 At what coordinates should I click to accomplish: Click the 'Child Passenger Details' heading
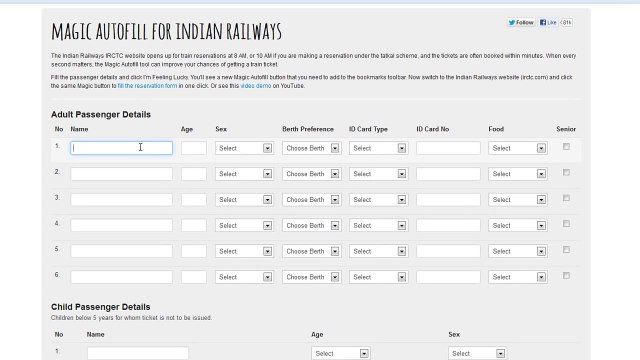(100, 307)
